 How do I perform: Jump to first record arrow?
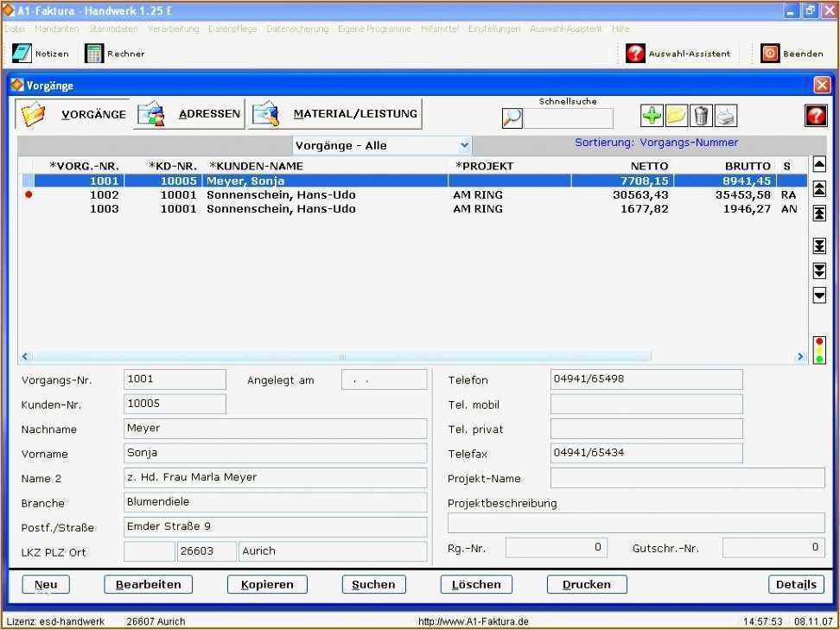[819, 213]
